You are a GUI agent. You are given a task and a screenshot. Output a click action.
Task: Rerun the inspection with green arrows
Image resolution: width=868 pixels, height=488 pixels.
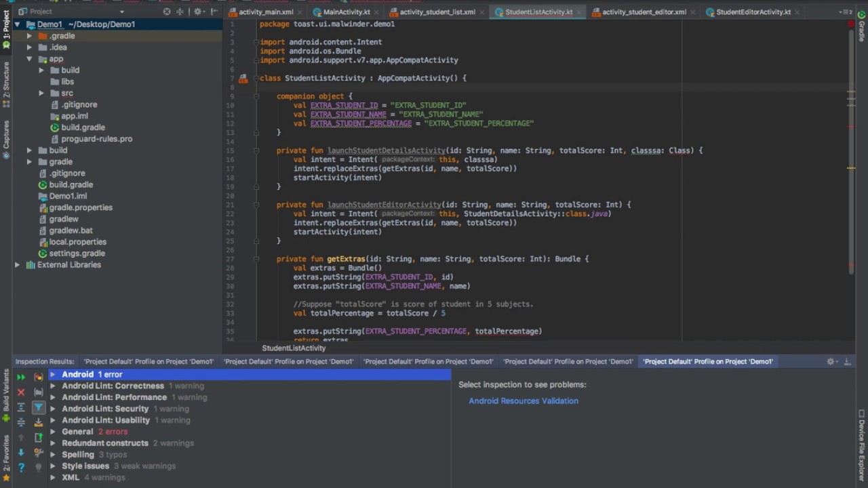coord(21,377)
